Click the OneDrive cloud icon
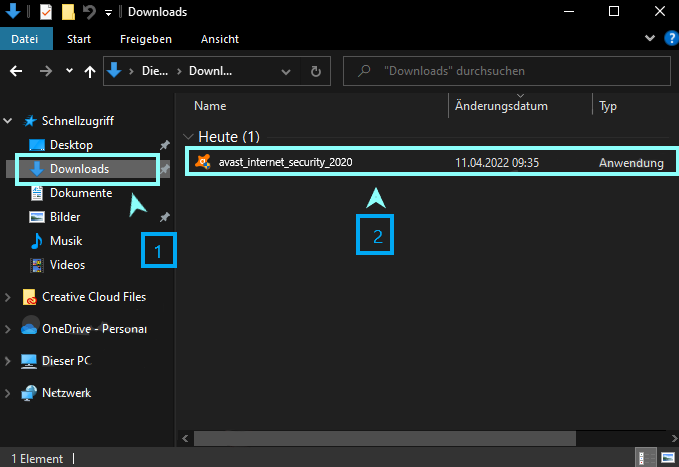The image size is (679, 467). coord(29,329)
